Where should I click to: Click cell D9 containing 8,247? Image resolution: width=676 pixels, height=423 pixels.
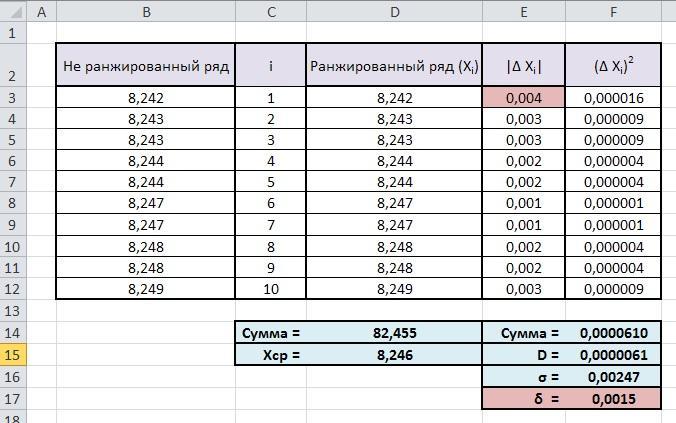pos(394,225)
